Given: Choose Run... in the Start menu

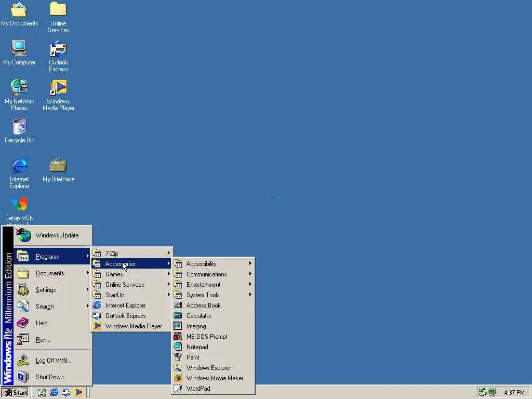Looking at the screenshot, I should pyautogui.click(x=52, y=340).
